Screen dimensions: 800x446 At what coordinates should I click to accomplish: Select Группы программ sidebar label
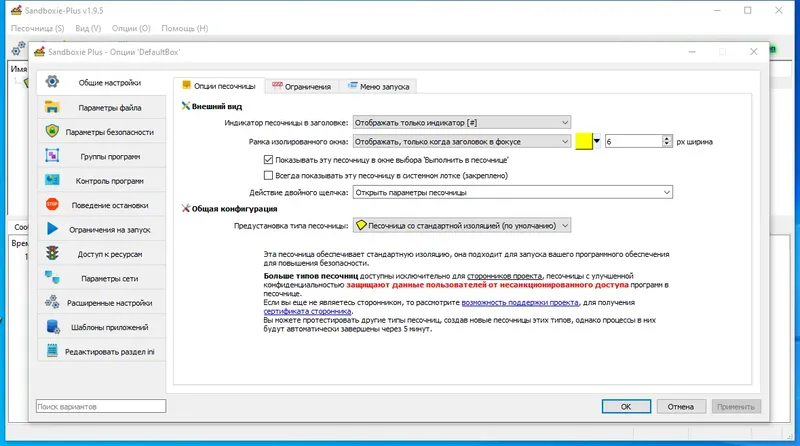110,156
